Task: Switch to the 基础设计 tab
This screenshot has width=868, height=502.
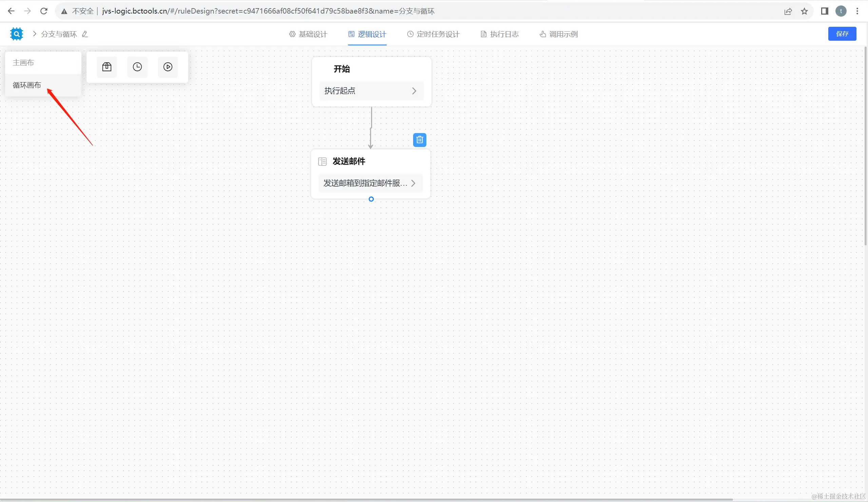Action: (308, 34)
